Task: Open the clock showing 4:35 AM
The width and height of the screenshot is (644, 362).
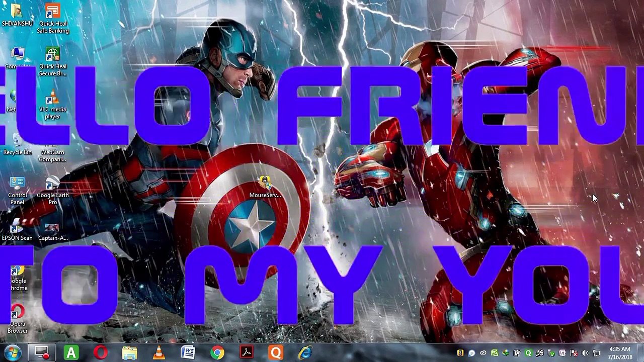Action: (x=620, y=353)
